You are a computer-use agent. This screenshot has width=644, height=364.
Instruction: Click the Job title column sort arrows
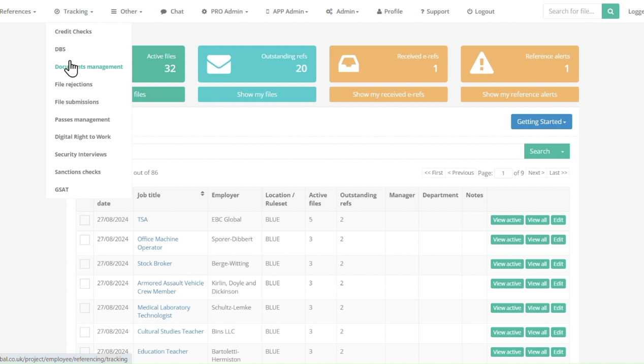[x=202, y=194]
